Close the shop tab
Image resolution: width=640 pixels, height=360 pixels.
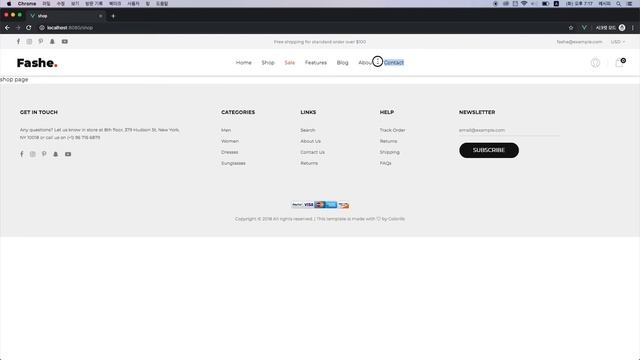point(100,16)
